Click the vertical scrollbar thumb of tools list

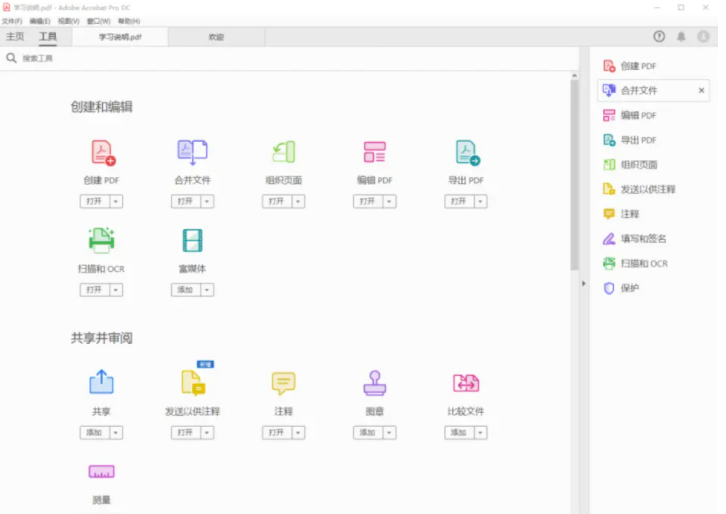click(575, 175)
